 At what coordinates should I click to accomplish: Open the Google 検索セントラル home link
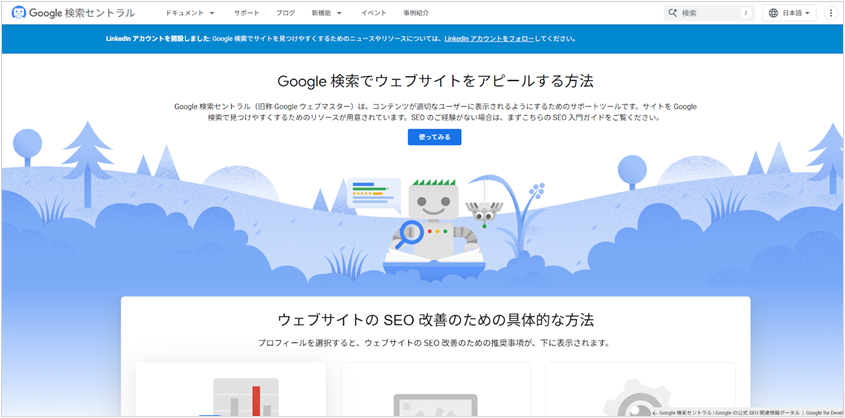(x=73, y=13)
